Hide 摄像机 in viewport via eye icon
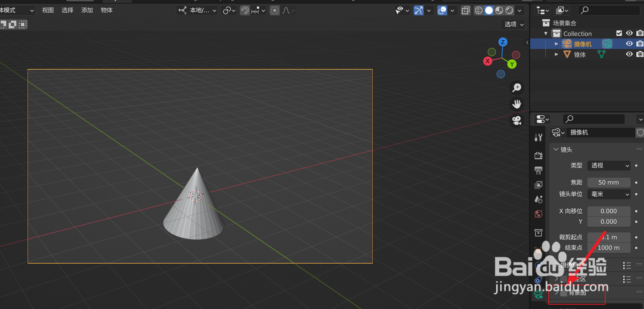The width and height of the screenshot is (644, 309). click(x=629, y=44)
